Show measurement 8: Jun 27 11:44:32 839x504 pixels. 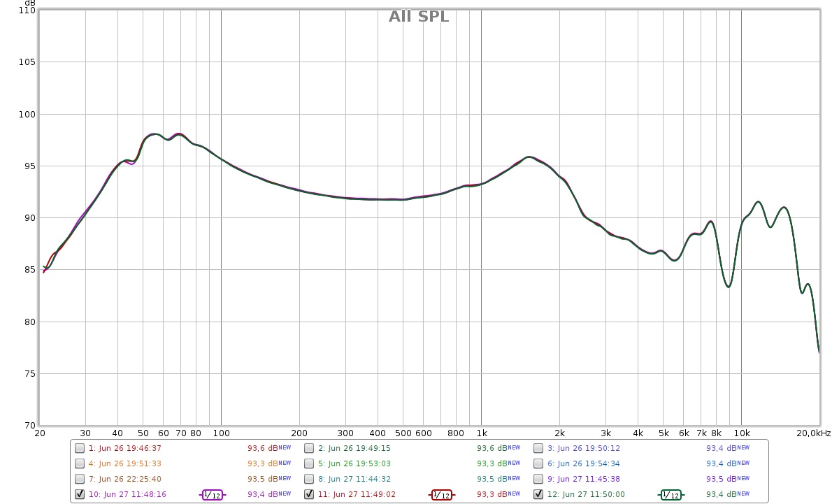tap(309, 479)
